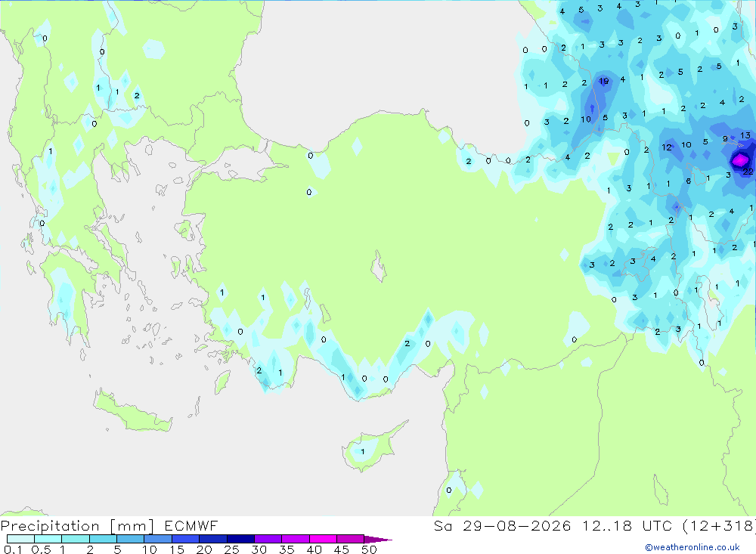Click the 0.1–0.5 mm legend color swatch
Image resolution: width=756 pixels, height=554 pixels.
[x=20, y=539]
